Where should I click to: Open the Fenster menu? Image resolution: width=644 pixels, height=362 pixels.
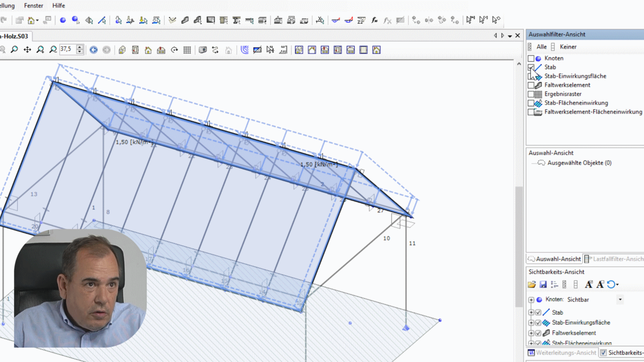point(33,5)
